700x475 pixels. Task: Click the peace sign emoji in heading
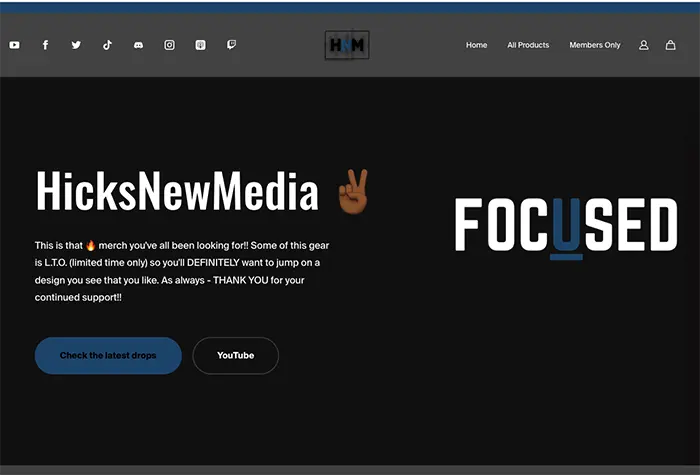tap(352, 191)
